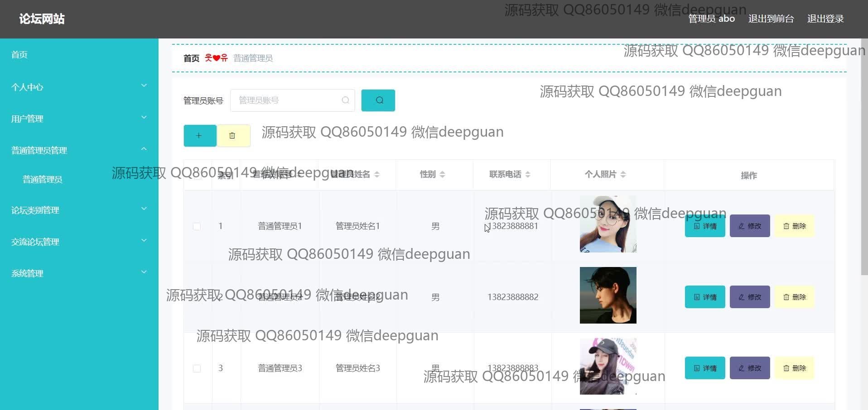Viewport: 868px width, 410px height.
Task: Expand 用户管理 sidebar menu
Action: (79, 119)
